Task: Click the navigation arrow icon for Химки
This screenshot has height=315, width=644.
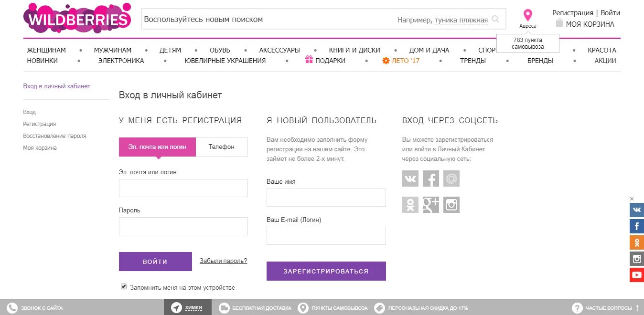Action: coord(177,308)
